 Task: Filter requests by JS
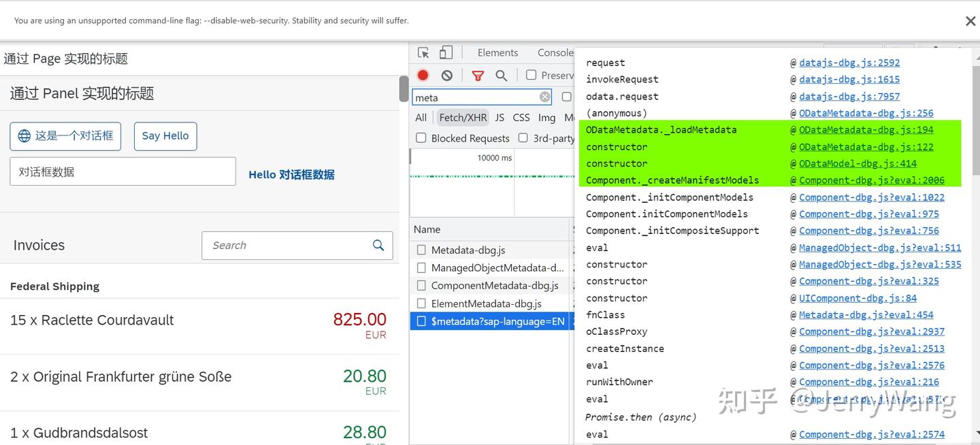(x=500, y=118)
